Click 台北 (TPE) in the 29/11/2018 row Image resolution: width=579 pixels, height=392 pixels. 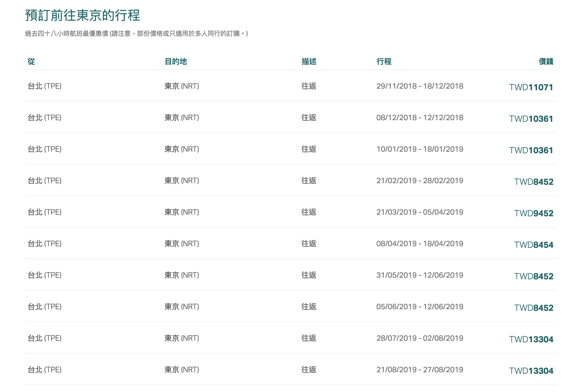tap(45, 86)
